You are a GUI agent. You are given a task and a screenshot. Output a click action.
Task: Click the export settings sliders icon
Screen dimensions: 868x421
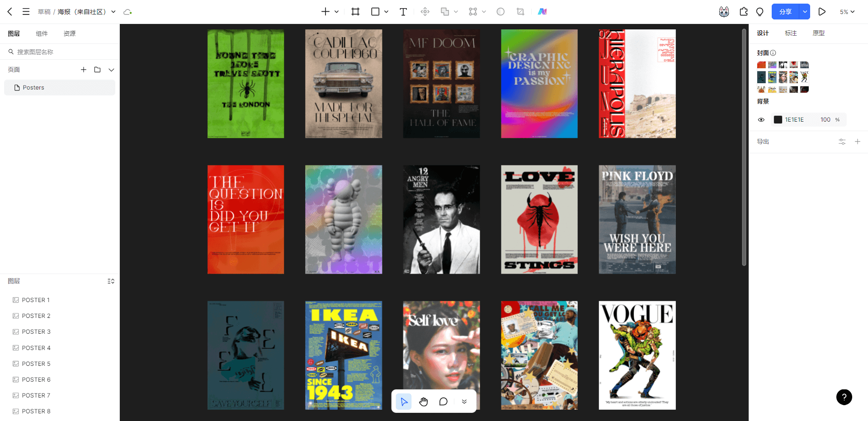pyautogui.click(x=842, y=142)
